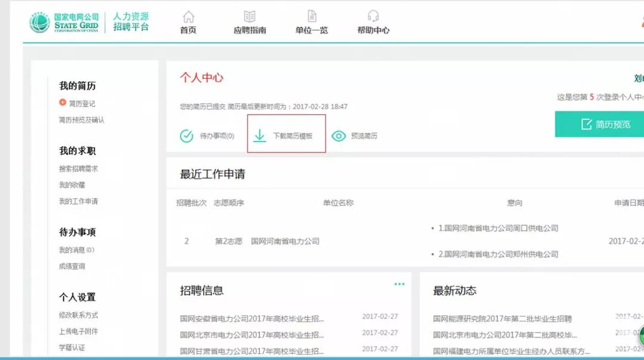Screen dimensions: 644x360
Task: Open the 国网安徽省电力公司2017年 recruitment notice
Action: 252,318
